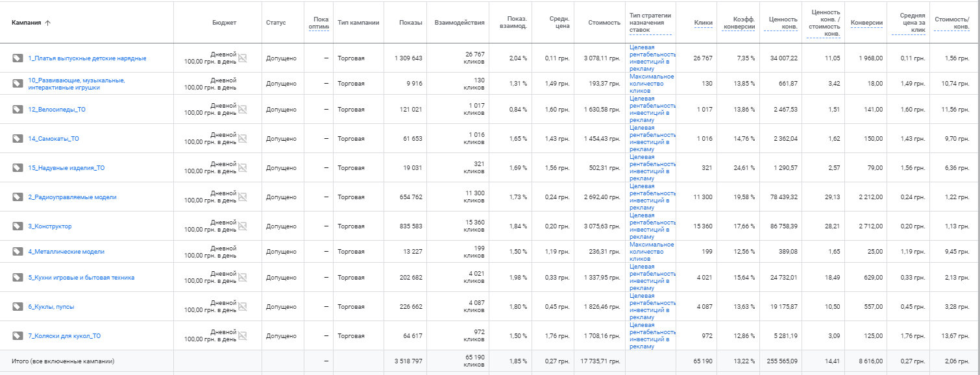Click the tag icon beside 7_Коляски для кукол_ТО
Image resolution: width=980 pixels, height=375 pixels.
click(18, 336)
